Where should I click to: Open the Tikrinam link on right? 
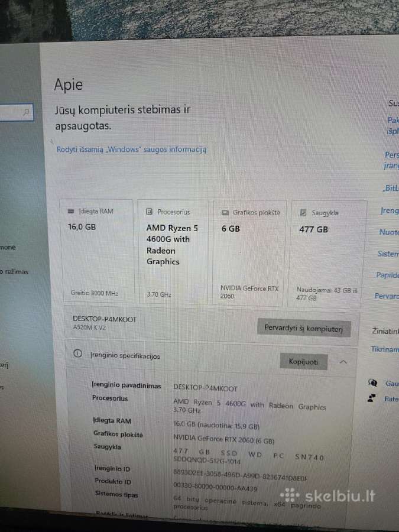coord(385,349)
